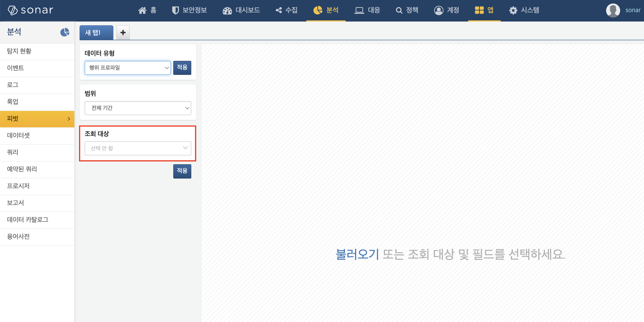Go to 프로시저 in sidebar
This screenshot has height=322, width=644.
pos(37,186)
